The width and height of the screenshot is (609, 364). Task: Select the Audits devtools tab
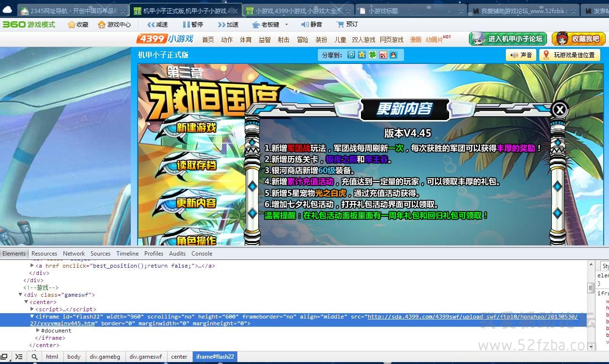point(177,253)
